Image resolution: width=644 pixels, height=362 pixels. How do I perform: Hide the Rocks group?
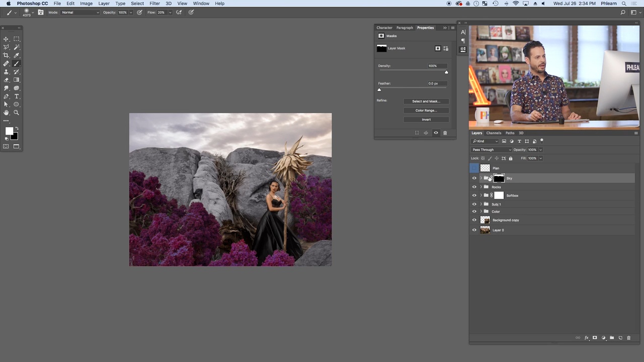pos(474,187)
